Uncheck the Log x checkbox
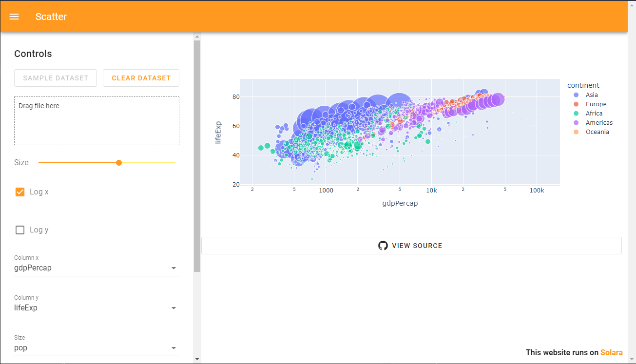 [x=20, y=192]
